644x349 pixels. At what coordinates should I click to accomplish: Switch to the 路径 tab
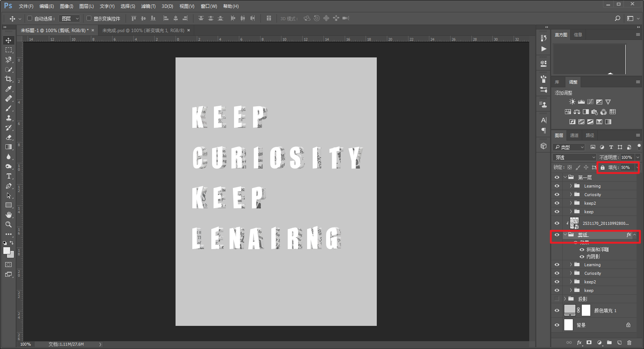(590, 135)
